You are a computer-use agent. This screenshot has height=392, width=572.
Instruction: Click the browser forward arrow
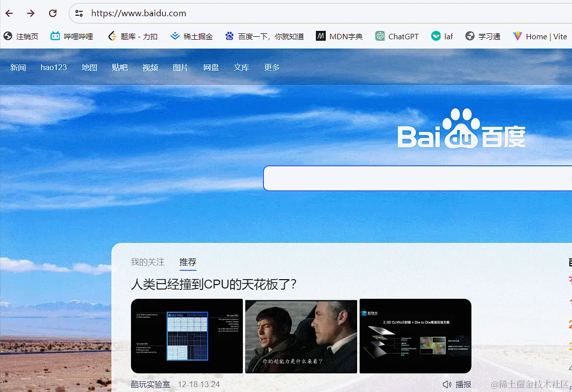click(30, 13)
